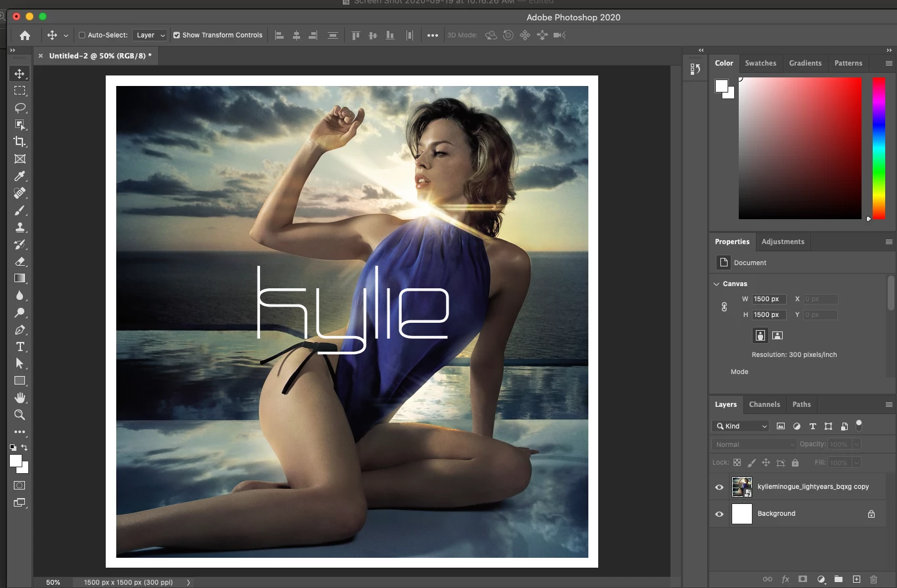
Task: Enable the Auto-Select checkbox
Action: point(82,35)
